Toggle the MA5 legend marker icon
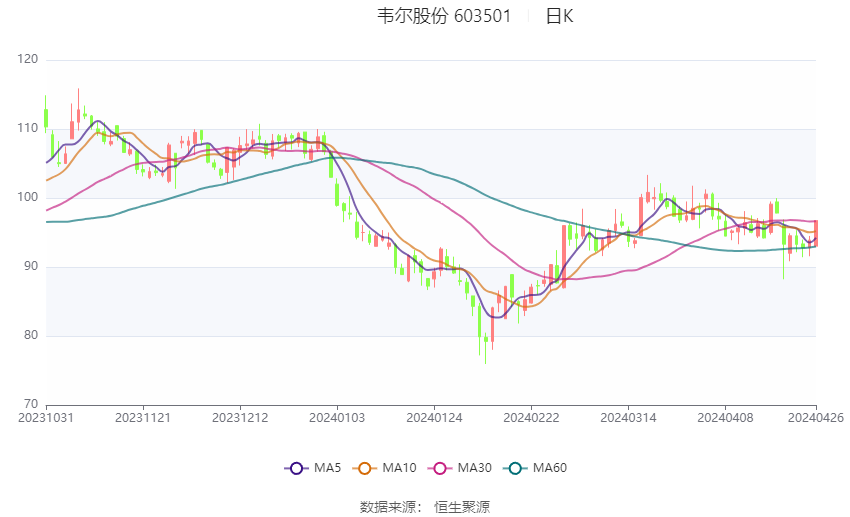850x517 pixels. point(295,467)
